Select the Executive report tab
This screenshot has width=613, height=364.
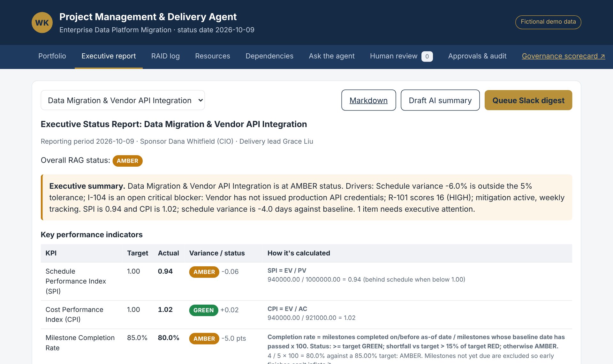pos(109,56)
